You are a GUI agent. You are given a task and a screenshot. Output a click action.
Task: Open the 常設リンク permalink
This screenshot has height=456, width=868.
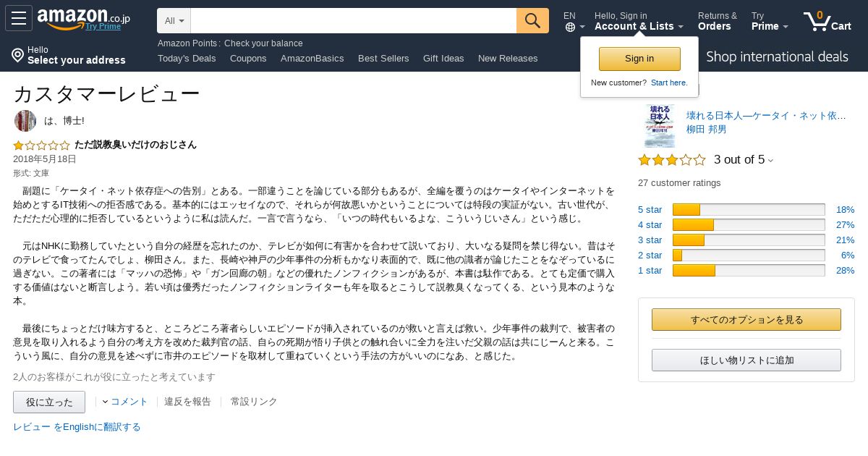[x=254, y=402]
